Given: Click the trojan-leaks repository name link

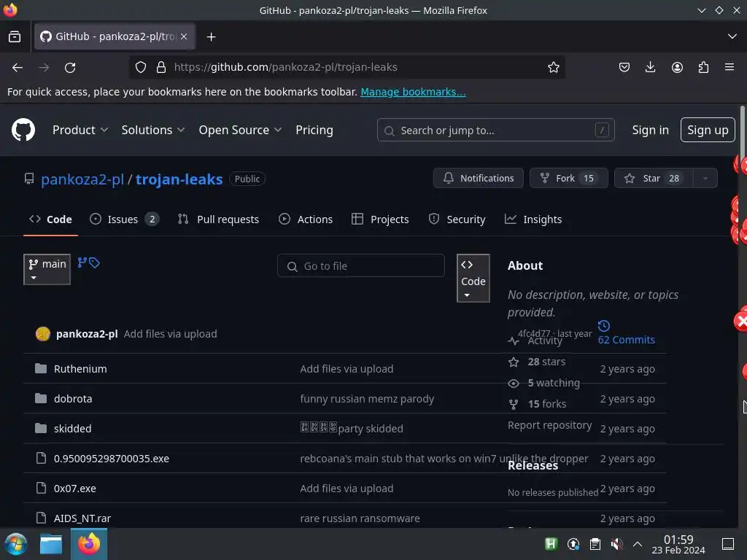Looking at the screenshot, I should click(179, 179).
